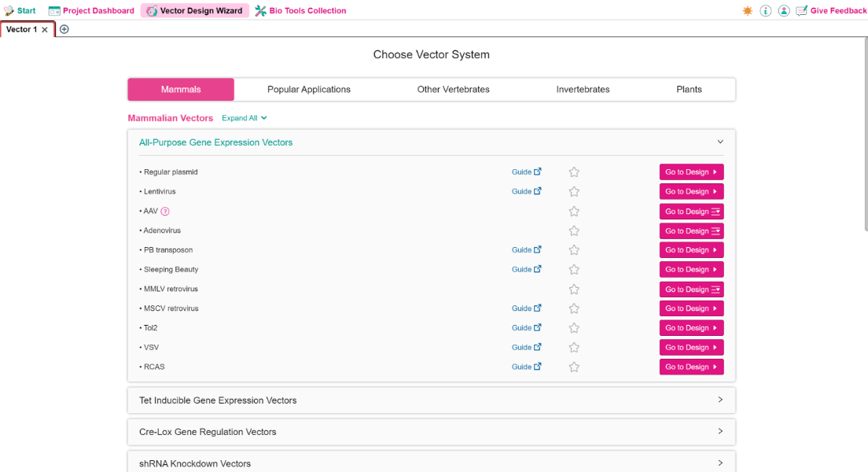Open the Expand All dropdown

(244, 118)
